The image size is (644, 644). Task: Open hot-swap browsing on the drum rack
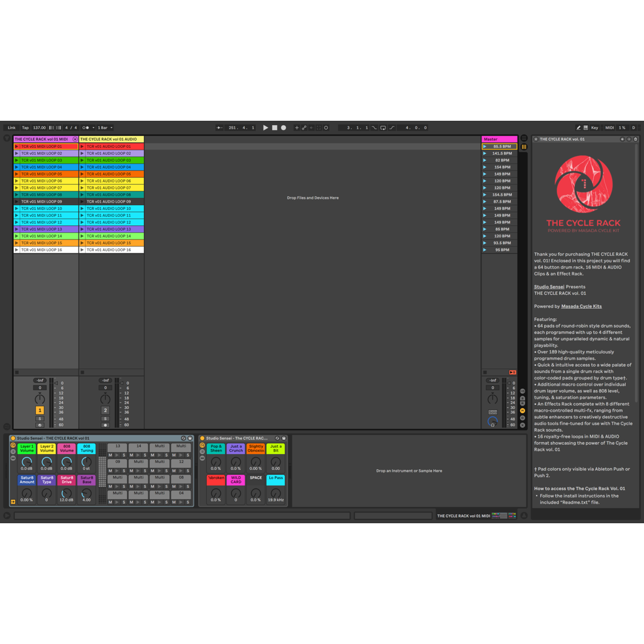tap(184, 438)
